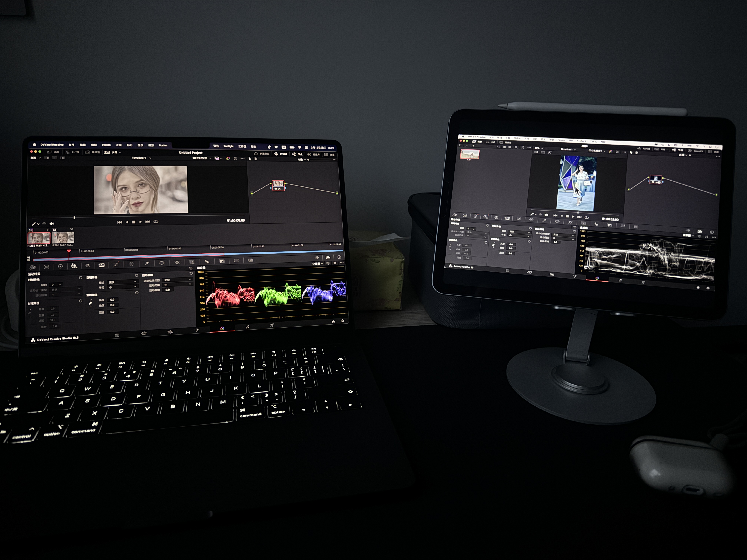747x560 pixels.
Task: Open the Timeline 1 dropdown
Action: [142, 158]
